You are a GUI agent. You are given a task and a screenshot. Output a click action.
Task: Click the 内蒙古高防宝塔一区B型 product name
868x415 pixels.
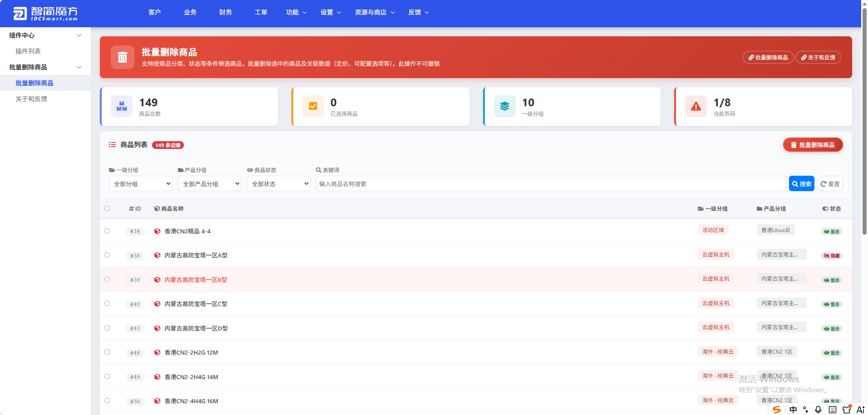(196, 280)
